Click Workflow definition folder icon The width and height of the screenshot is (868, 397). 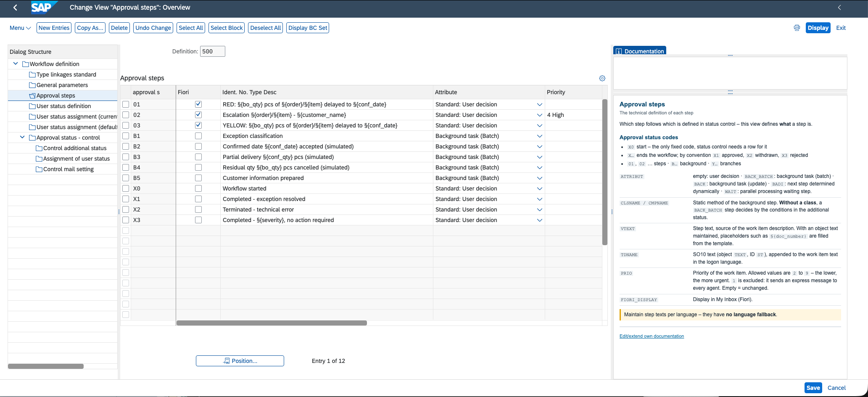pyautogui.click(x=26, y=64)
